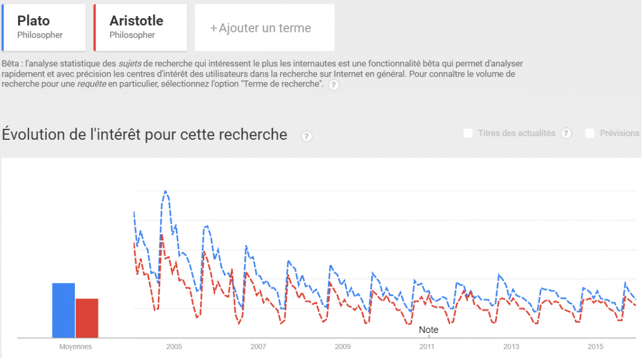
Task: Click the 2011 label on the time axis
Action: click(427, 347)
